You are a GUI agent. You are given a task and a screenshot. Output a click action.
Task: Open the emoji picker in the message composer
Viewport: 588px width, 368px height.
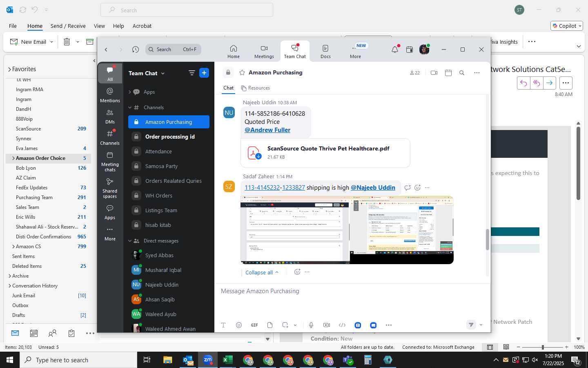click(239, 325)
